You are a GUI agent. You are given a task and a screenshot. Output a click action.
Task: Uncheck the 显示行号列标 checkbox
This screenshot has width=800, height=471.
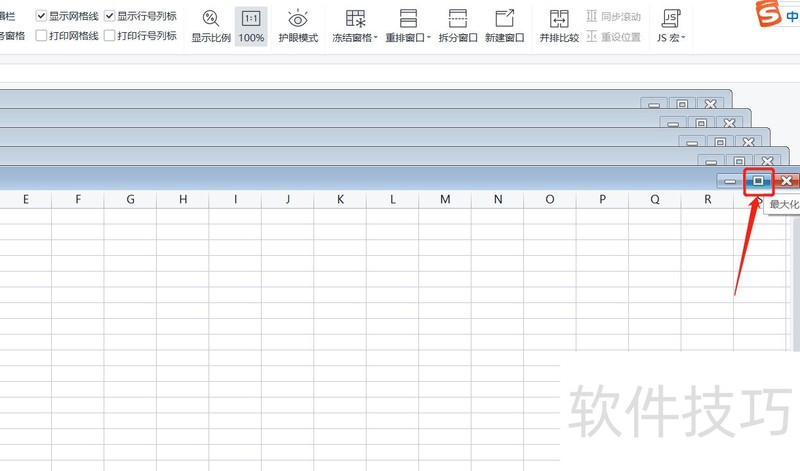[x=109, y=16]
